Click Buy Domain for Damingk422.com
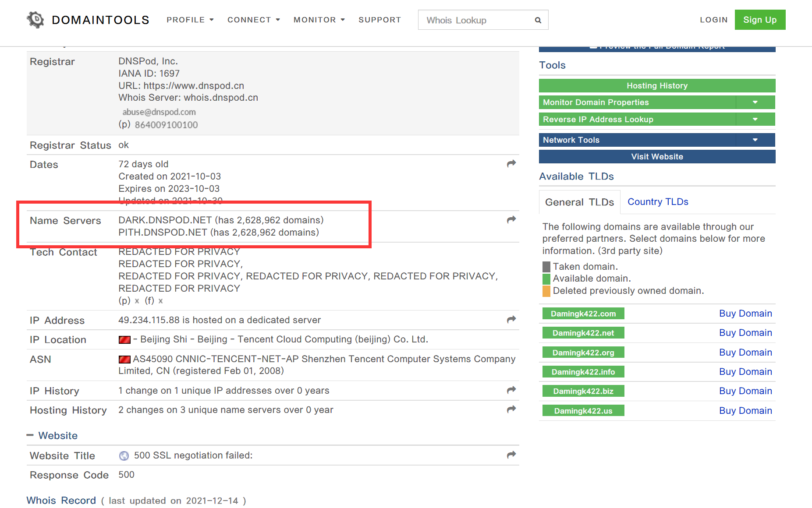 click(x=745, y=314)
